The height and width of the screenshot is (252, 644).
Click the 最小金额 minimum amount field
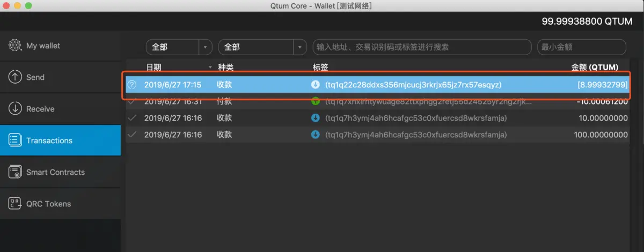point(582,47)
